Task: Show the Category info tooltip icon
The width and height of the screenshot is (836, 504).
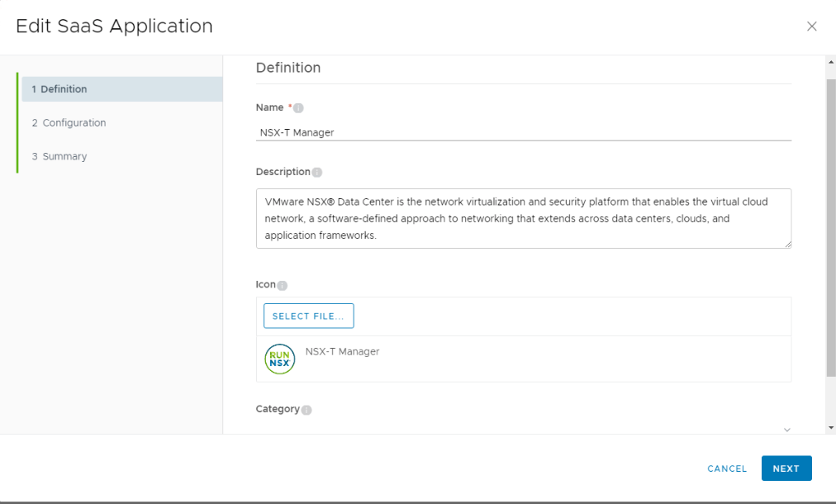Action: pos(306,410)
